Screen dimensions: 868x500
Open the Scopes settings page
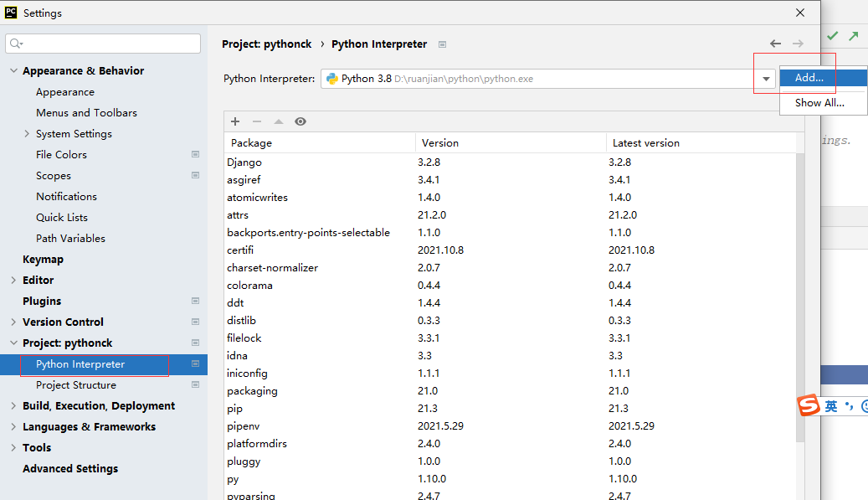[54, 176]
